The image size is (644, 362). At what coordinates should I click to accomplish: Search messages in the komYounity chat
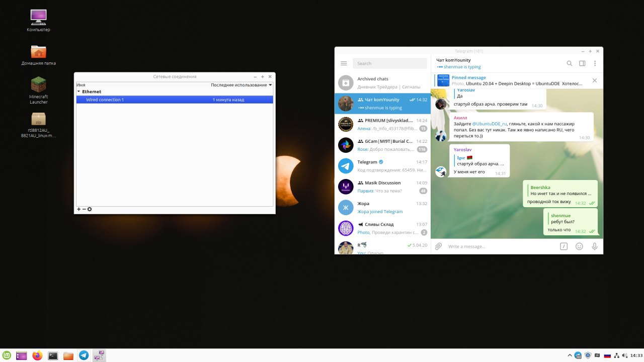pos(570,63)
